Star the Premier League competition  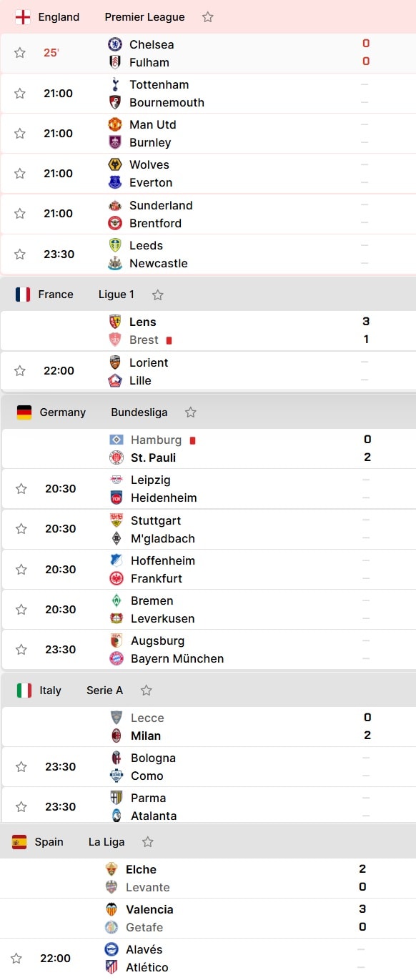coord(207,17)
